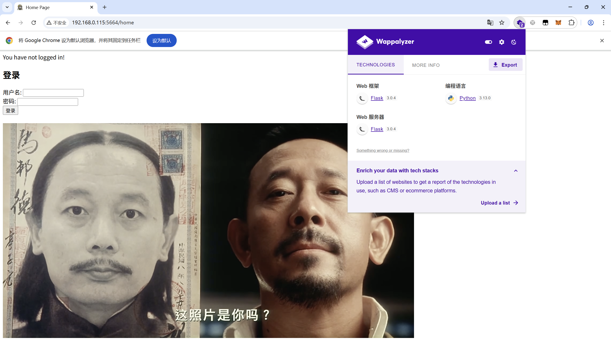Submit the form with 登录 button
The height and width of the screenshot is (364, 611).
click(x=10, y=111)
